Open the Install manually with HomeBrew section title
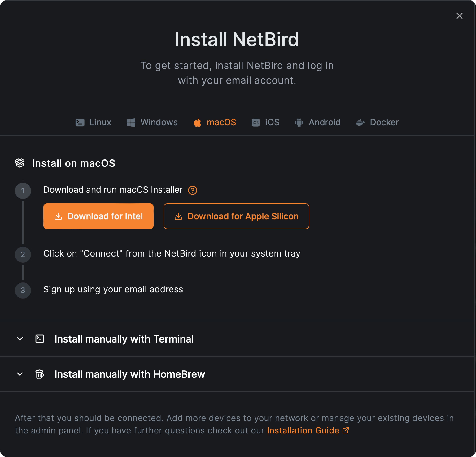The height and width of the screenshot is (457, 476). 130,374
